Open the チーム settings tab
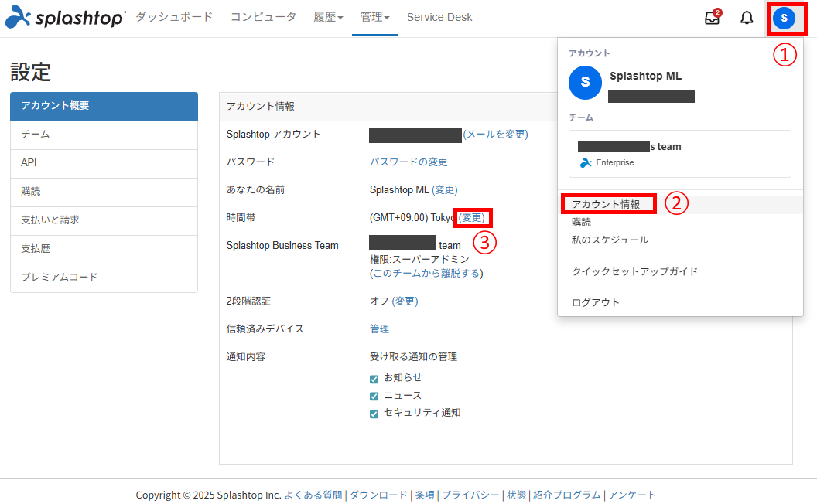Image resolution: width=817 pixels, height=504 pixels. [104, 135]
